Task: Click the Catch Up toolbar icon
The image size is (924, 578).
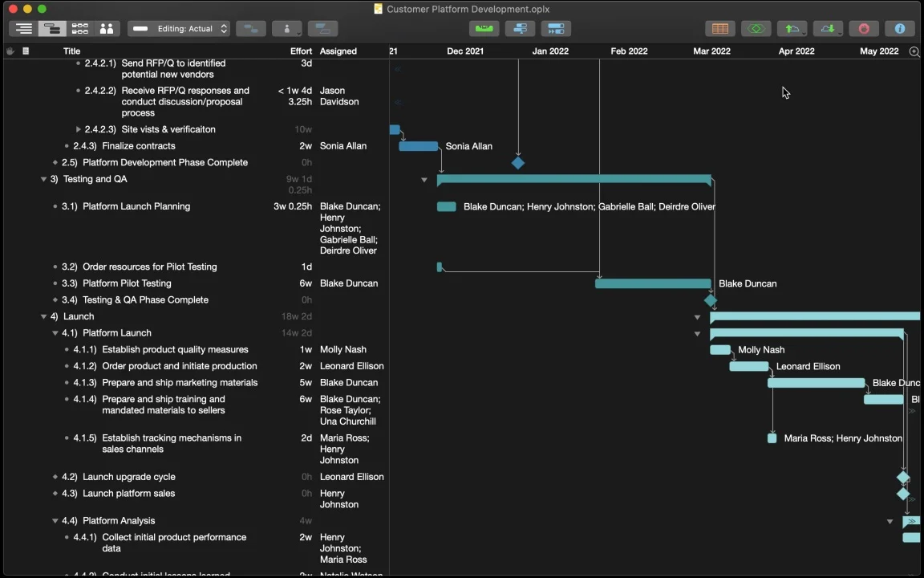Action: (x=556, y=28)
